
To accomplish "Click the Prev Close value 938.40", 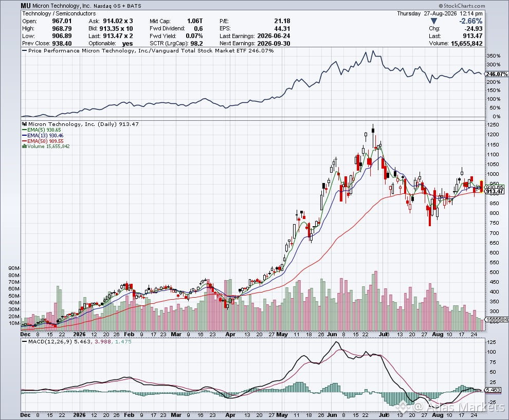I will pyautogui.click(x=62, y=44).
